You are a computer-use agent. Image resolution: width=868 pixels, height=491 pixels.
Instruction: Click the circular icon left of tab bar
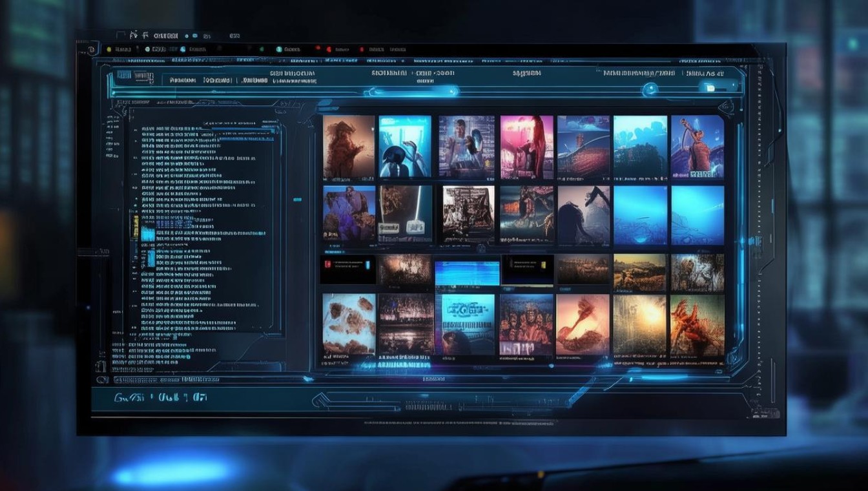(x=91, y=50)
